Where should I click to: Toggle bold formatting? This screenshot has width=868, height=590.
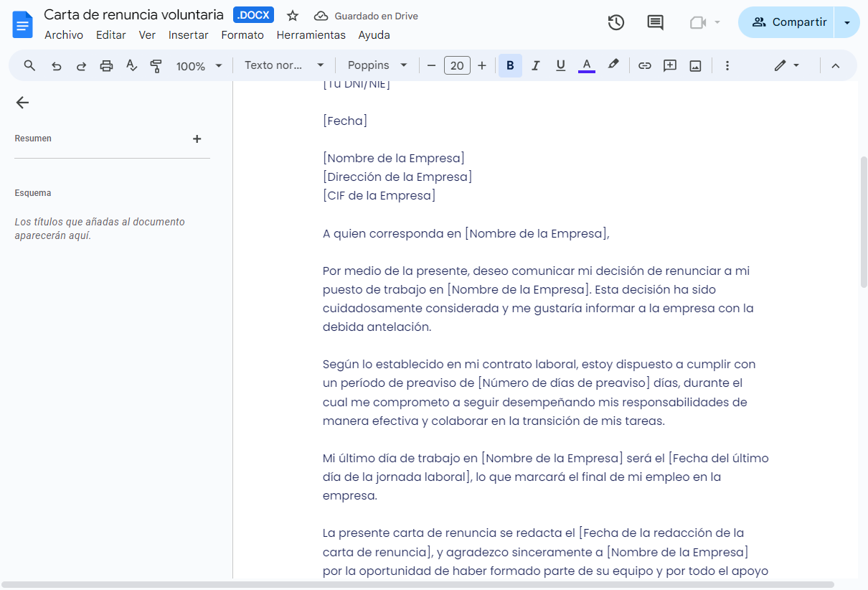[510, 65]
